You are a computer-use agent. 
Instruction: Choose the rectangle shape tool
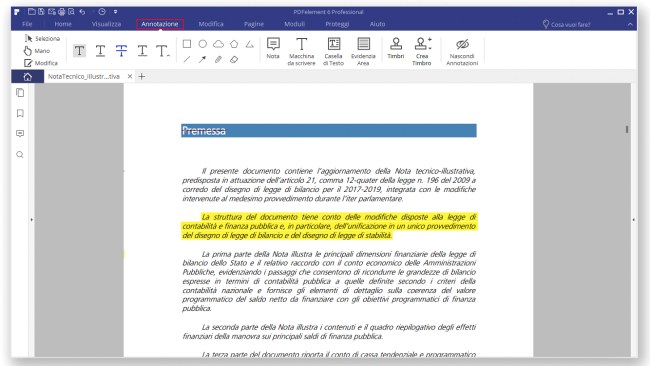click(x=187, y=44)
